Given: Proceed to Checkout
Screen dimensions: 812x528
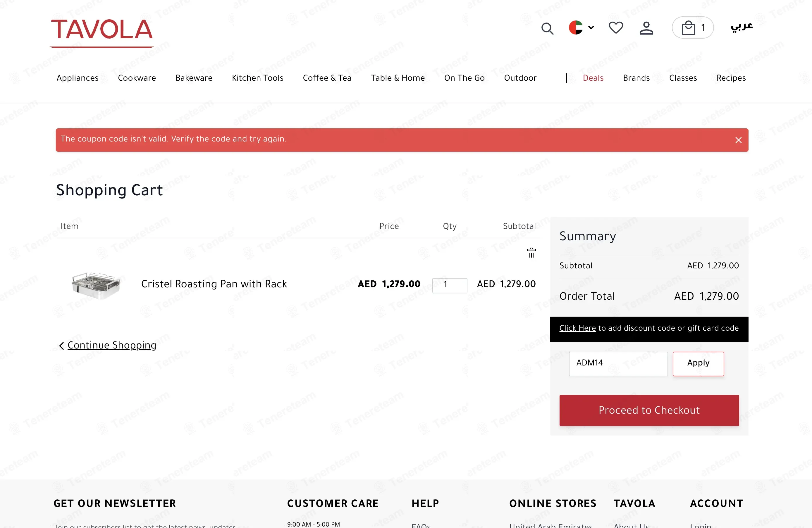Looking at the screenshot, I should (x=649, y=410).
